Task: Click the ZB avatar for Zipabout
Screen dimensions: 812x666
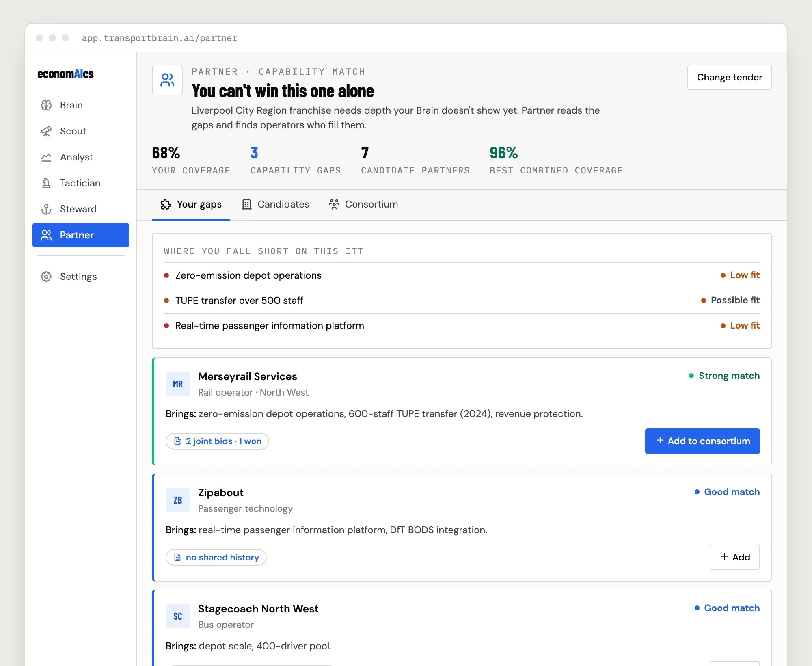Action: 178,500
